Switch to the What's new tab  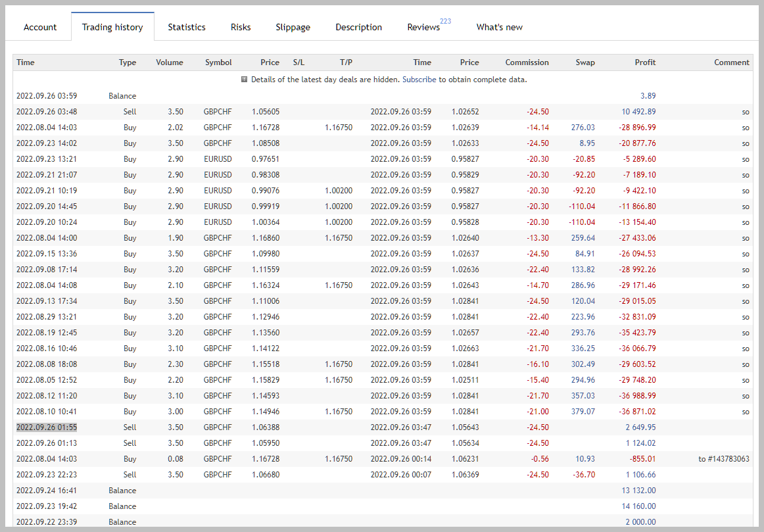(x=500, y=27)
